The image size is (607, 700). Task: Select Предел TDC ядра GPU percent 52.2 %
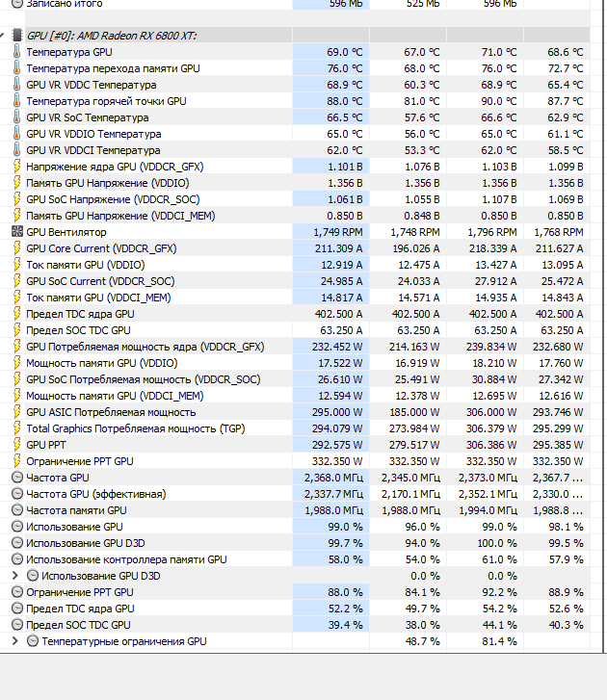[345, 609]
